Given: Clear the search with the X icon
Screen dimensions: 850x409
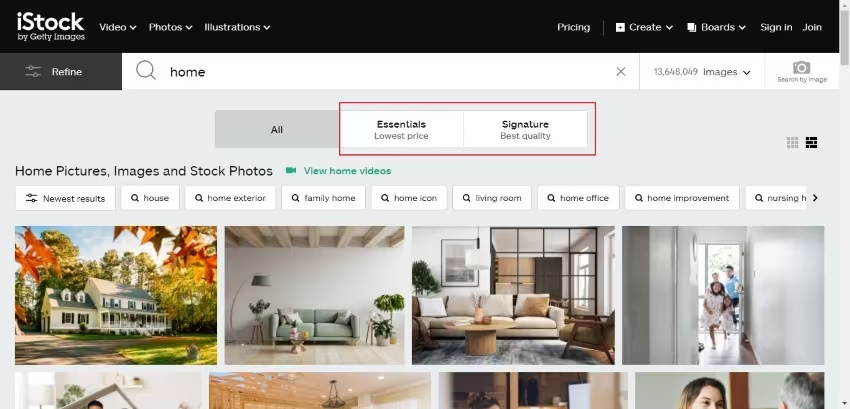Looking at the screenshot, I should (x=620, y=72).
